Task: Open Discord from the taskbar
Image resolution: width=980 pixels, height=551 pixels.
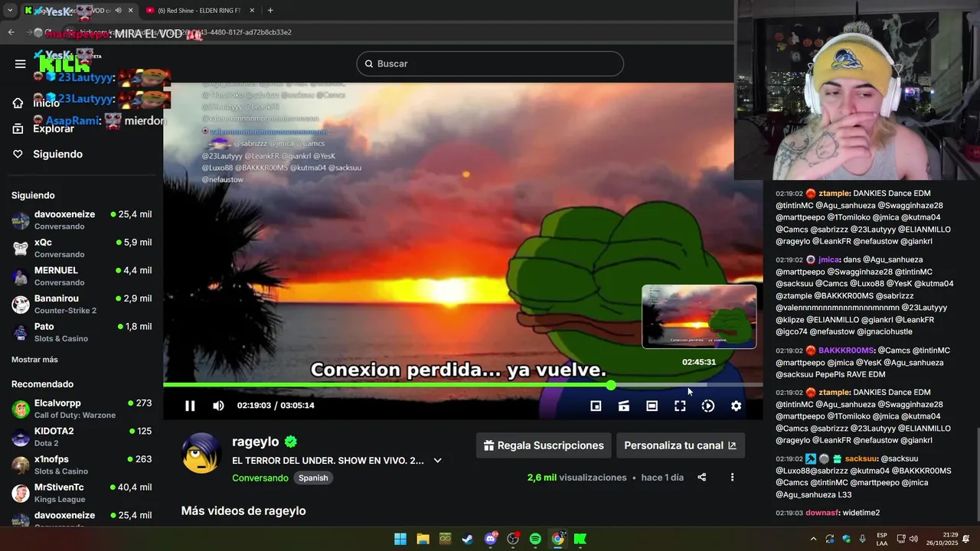Action: coord(491,539)
